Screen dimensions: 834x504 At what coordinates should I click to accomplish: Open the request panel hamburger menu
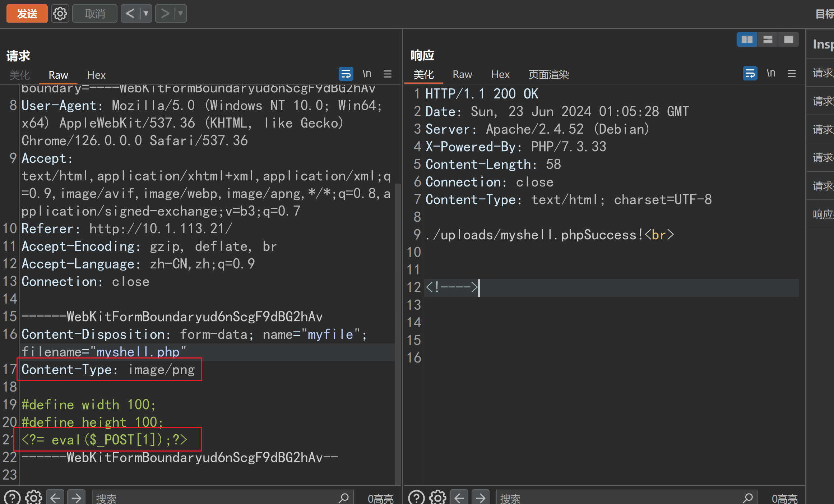(388, 74)
